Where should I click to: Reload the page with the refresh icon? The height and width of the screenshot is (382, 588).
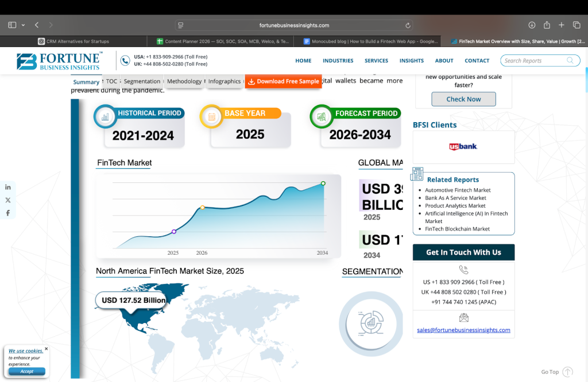point(407,25)
